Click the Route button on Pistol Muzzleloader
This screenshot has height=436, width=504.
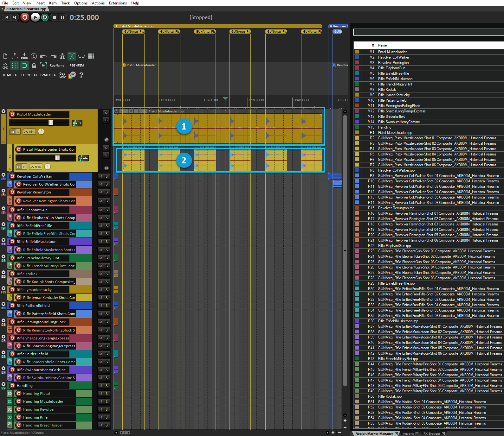click(77, 123)
